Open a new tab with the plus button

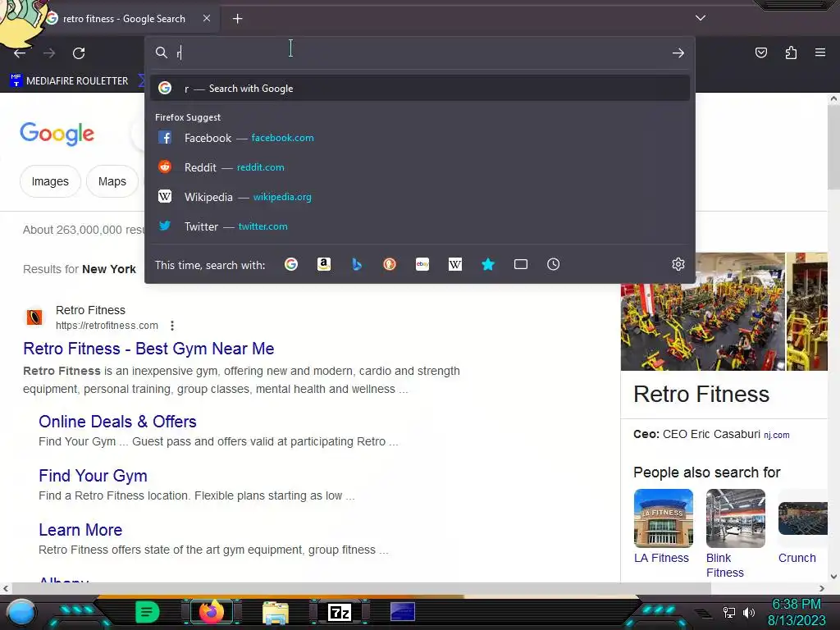click(x=237, y=19)
